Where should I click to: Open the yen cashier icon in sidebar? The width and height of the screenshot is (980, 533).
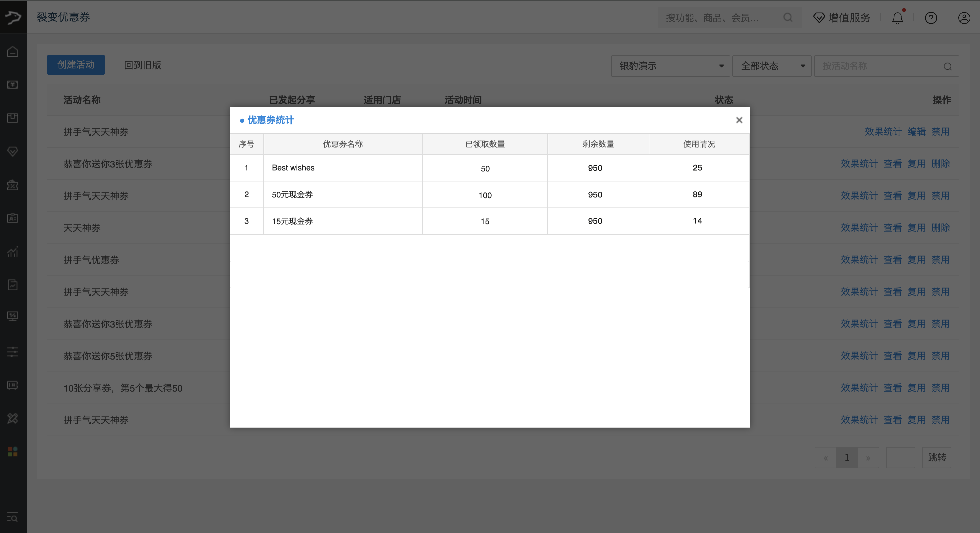pyautogui.click(x=13, y=84)
